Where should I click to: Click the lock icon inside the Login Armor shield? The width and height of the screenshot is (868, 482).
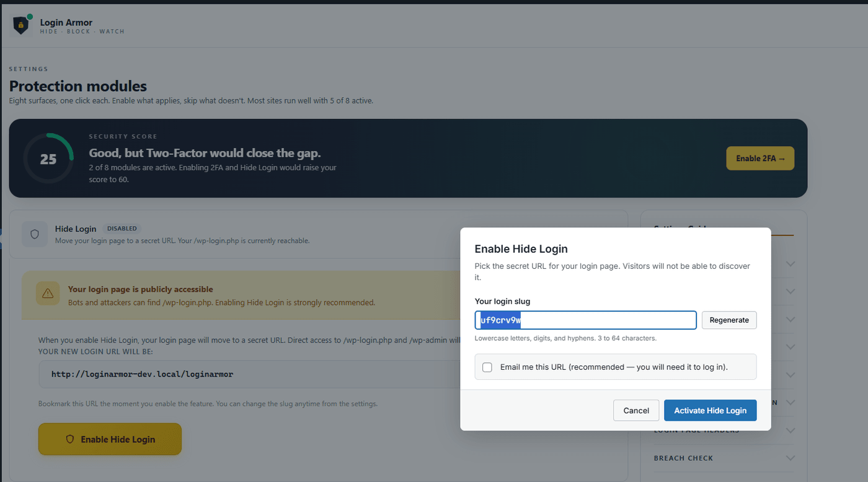[x=20, y=25]
